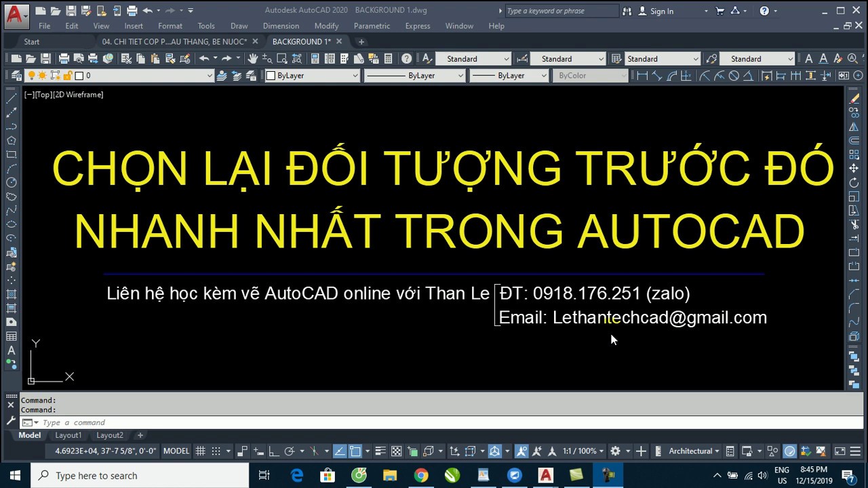868x488 pixels.
Task: Toggle 2D Object Snap in status bar
Action: (355, 451)
